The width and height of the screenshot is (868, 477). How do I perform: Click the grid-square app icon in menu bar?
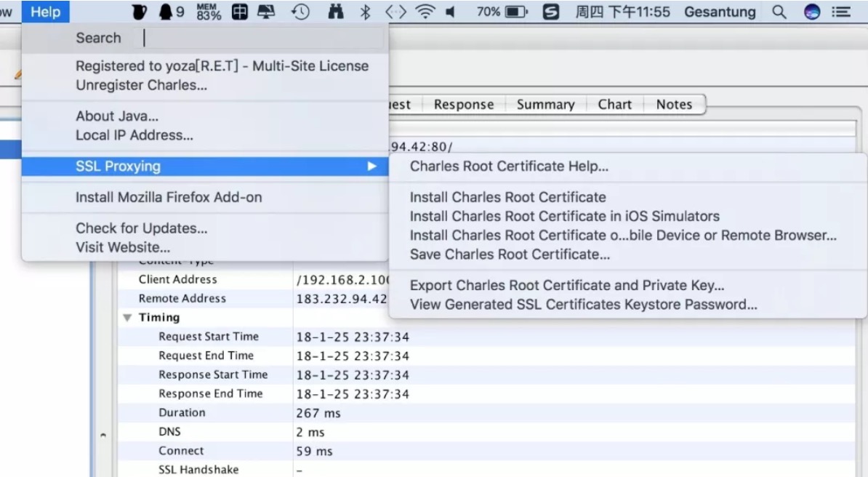tap(240, 12)
